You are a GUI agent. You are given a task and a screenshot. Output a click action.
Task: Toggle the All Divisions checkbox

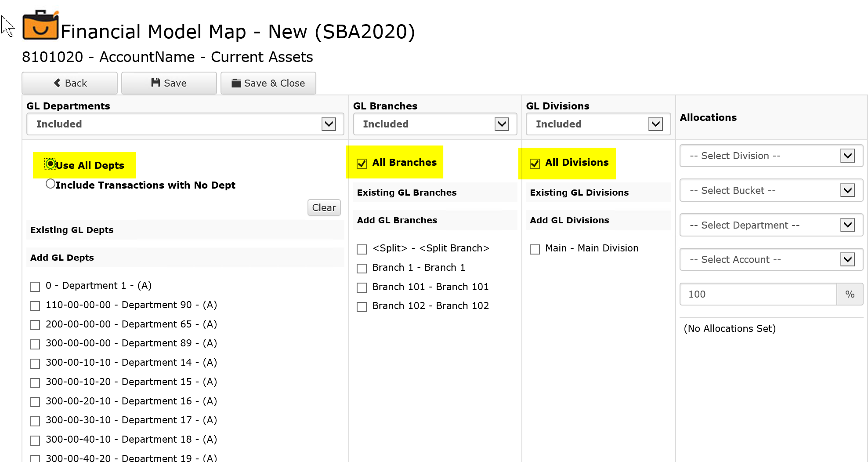tap(535, 164)
